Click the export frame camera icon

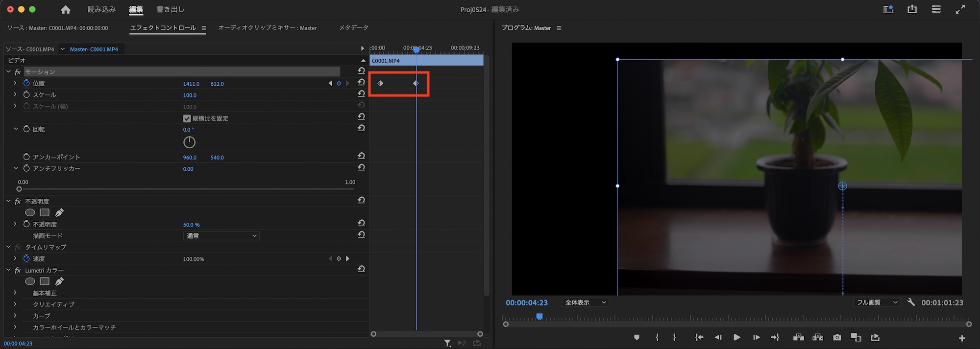tap(837, 338)
